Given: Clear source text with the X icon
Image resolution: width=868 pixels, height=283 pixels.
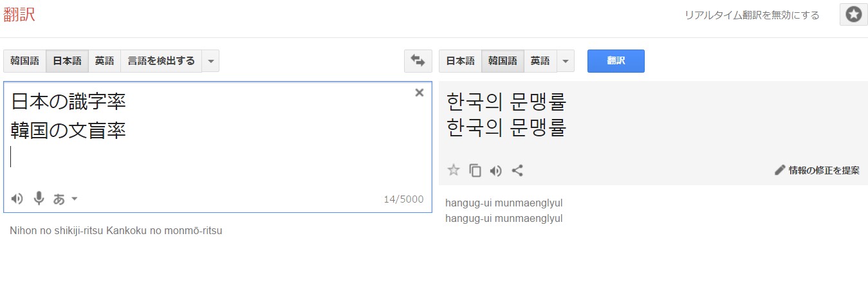Looking at the screenshot, I should pos(420,93).
